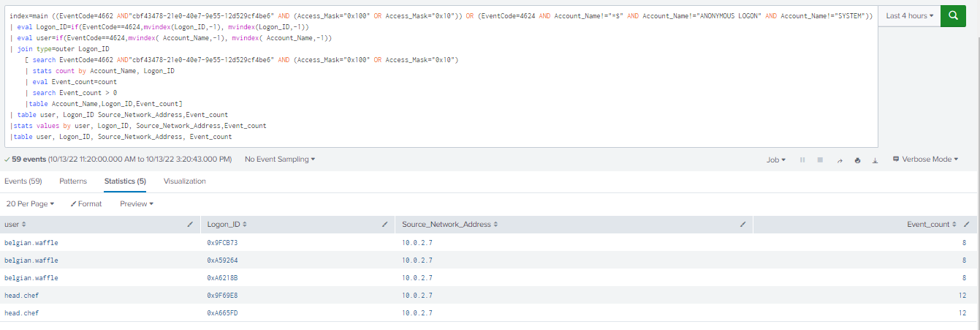Click 10.0.2.7 in the 0x9FCB73 row

point(417,242)
